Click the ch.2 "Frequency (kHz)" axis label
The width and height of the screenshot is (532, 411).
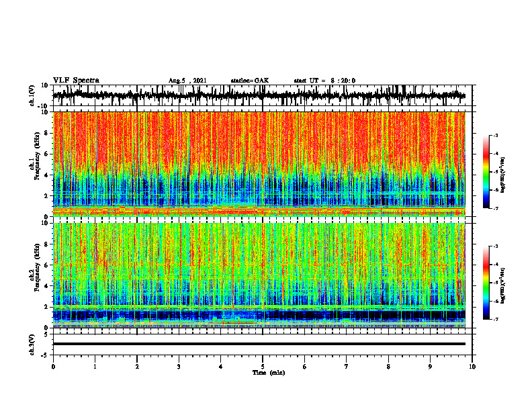point(38,267)
